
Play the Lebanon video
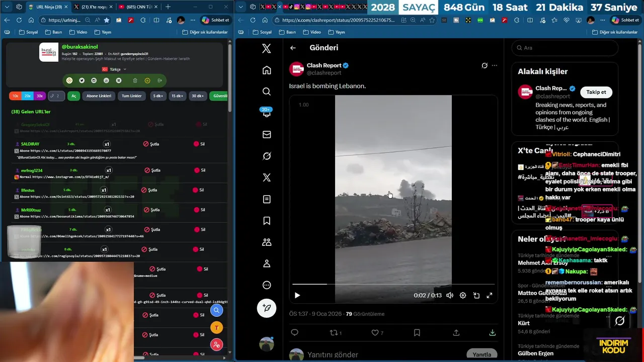click(297, 296)
